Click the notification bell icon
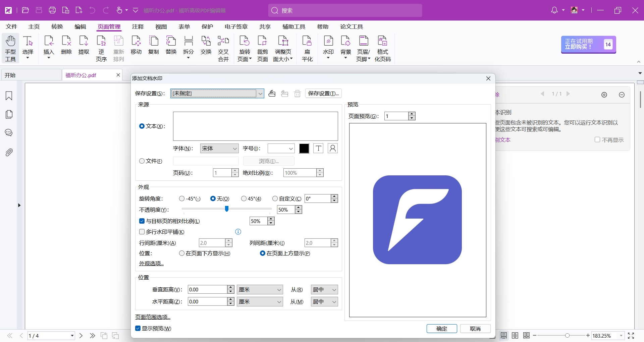This screenshot has width=644, height=342. point(554,10)
